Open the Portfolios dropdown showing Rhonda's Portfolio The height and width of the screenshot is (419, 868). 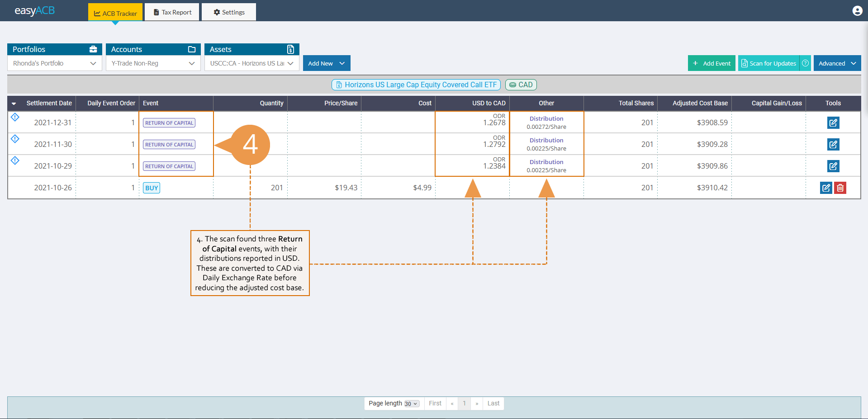pos(54,63)
